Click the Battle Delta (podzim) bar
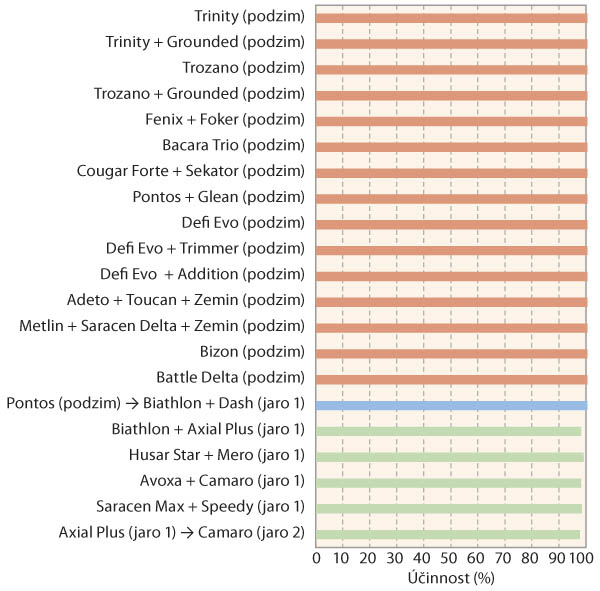 (450, 379)
